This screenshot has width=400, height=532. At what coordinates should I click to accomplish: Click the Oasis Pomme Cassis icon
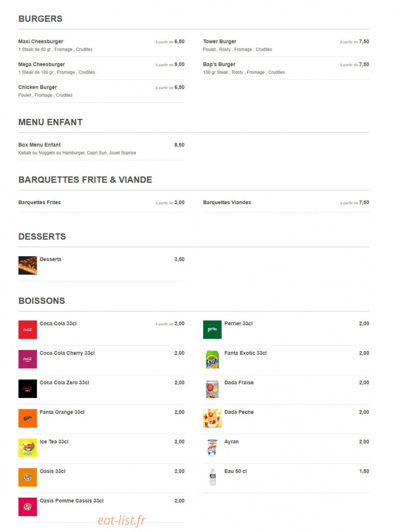click(x=28, y=507)
